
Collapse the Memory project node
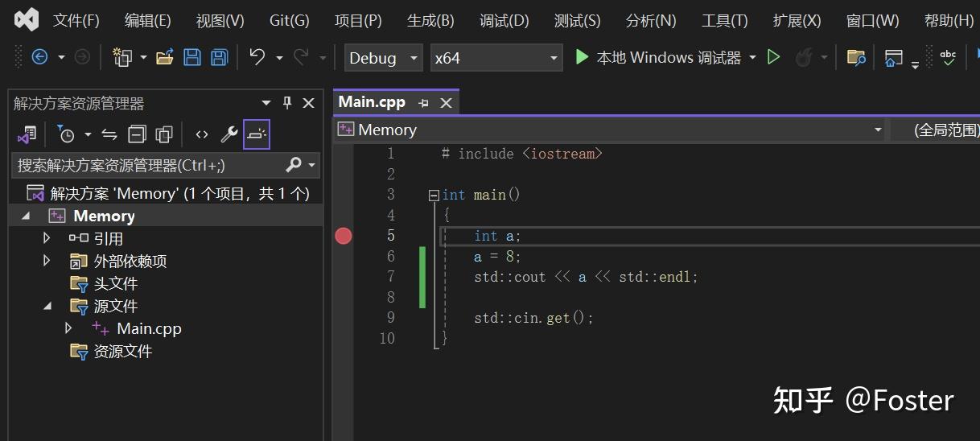click(x=26, y=216)
